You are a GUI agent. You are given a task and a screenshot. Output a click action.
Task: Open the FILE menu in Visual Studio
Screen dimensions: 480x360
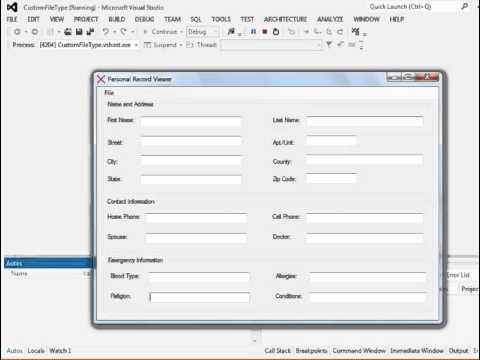(12, 19)
